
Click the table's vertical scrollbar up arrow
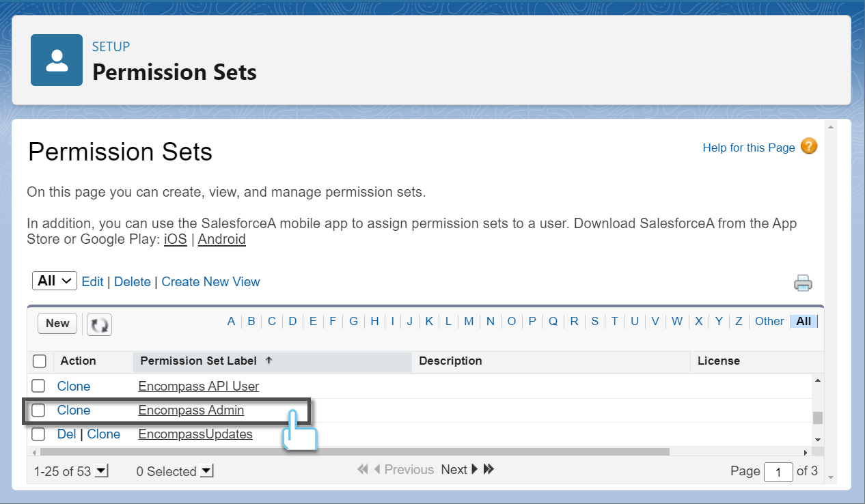pyautogui.click(x=818, y=380)
